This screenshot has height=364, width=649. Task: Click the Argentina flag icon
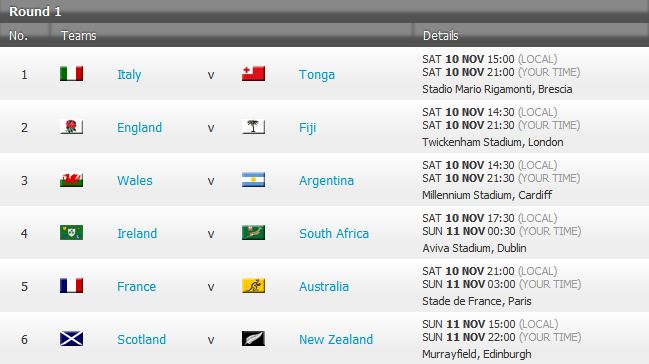[x=253, y=180]
